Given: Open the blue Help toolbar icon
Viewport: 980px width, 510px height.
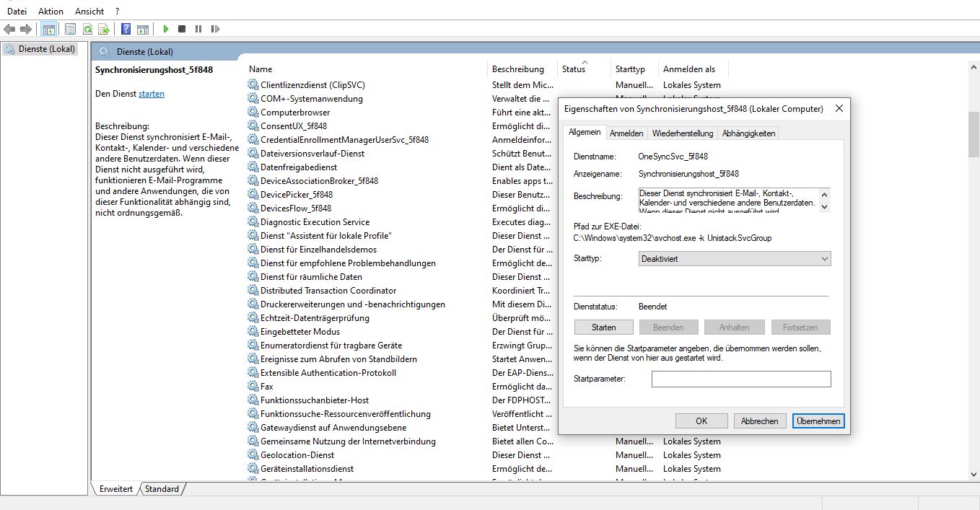Looking at the screenshot, I should tap(126, 29).
